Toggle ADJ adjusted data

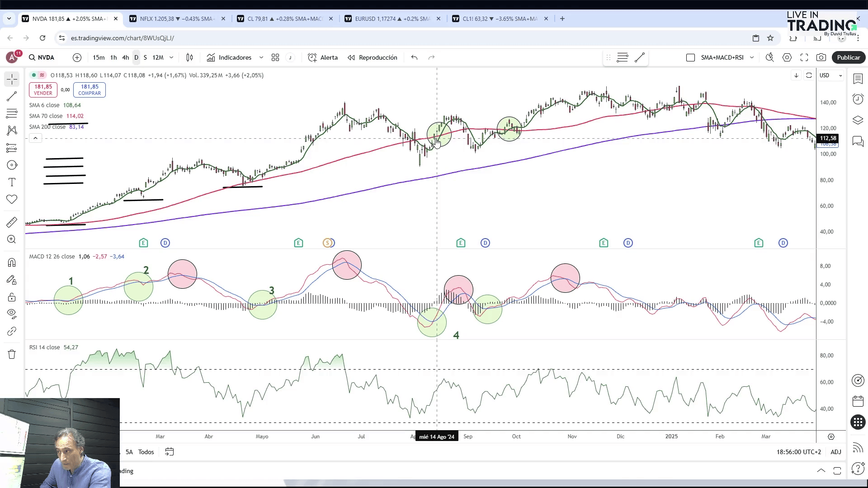(x=836, y=452)
